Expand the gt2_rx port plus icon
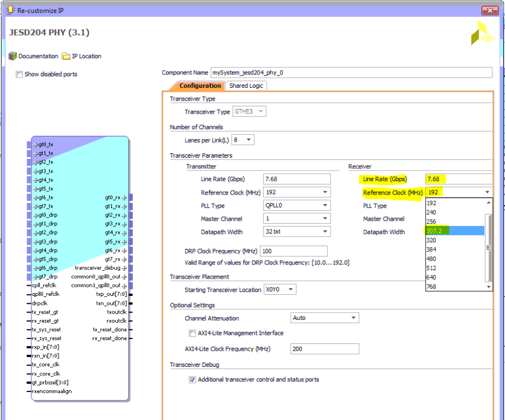The height and width of the screenshot is (420, 505). [x=124, y=215]
